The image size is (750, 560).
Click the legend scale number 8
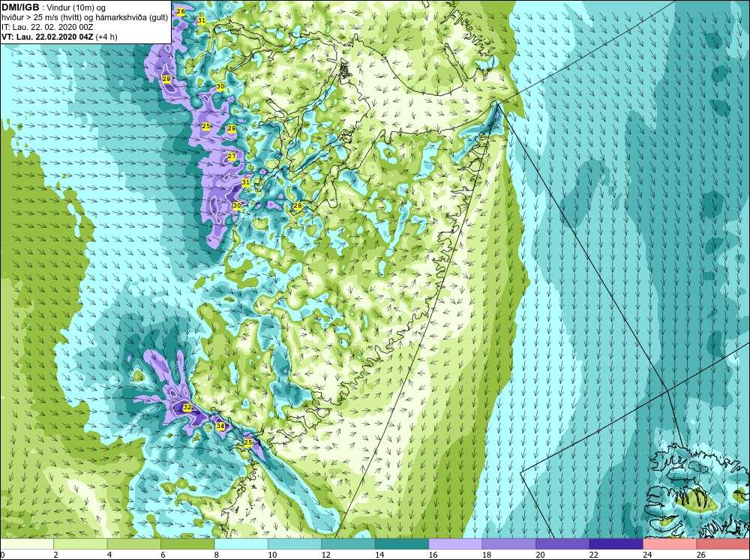217,555
